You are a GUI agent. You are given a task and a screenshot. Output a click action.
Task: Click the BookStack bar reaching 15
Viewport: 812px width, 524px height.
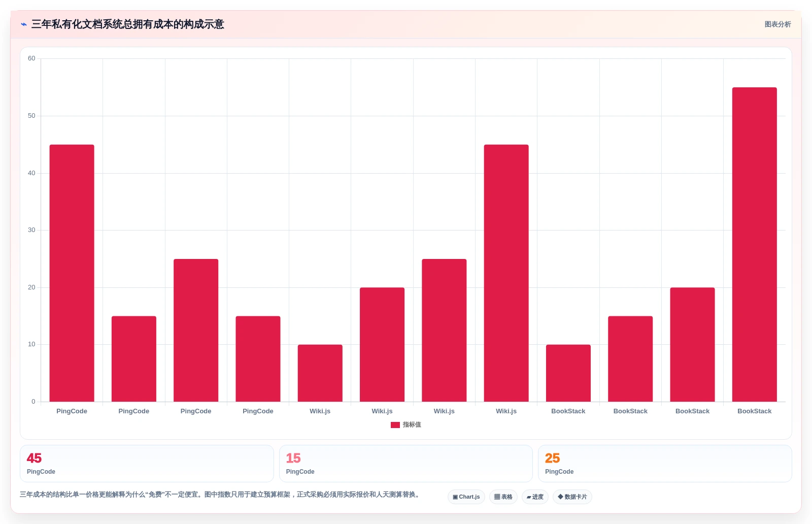[630, 359]
